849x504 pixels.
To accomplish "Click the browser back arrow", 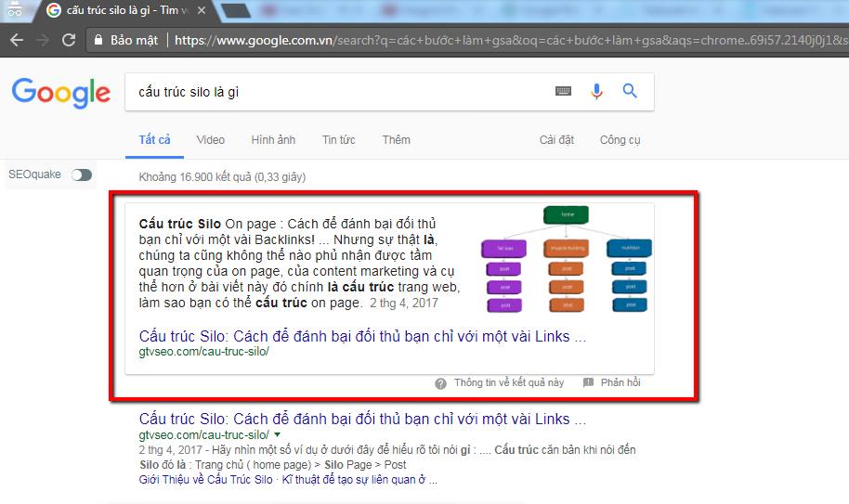I will (x=17, y=40).
